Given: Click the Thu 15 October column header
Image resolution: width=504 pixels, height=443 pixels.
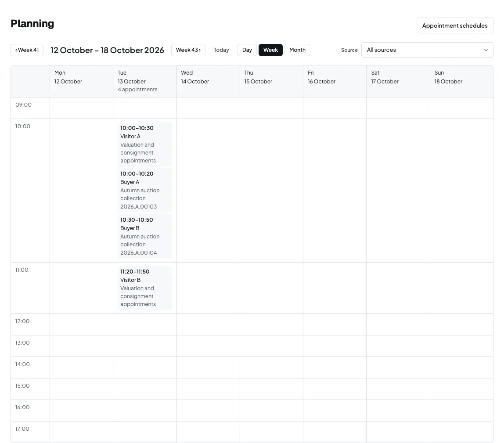Looking at the screenshot, I should [x=271, y=81].
